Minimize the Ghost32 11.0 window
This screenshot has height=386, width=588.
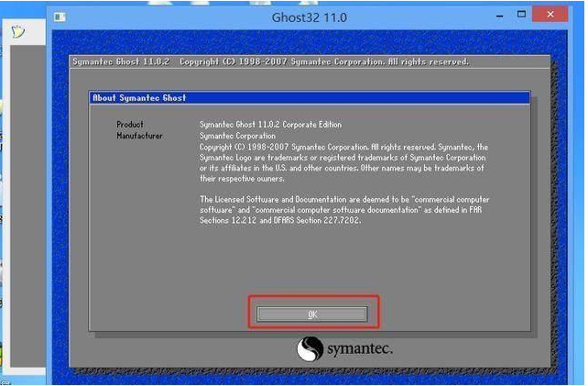point(499,17)
